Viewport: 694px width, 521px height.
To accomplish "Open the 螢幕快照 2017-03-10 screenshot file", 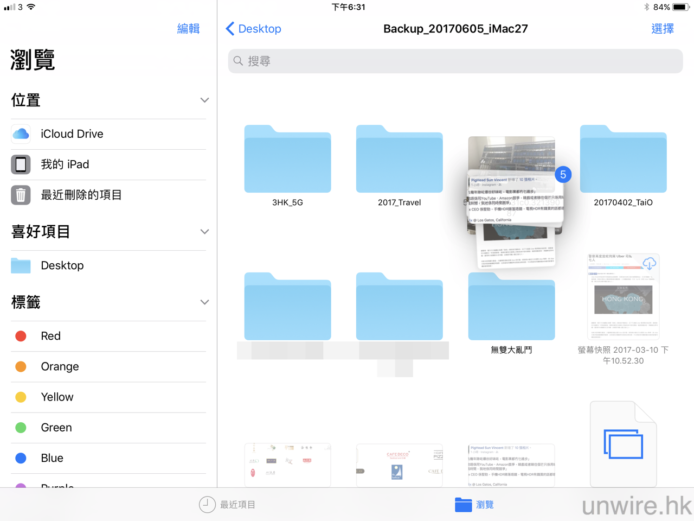I will 623,296.
